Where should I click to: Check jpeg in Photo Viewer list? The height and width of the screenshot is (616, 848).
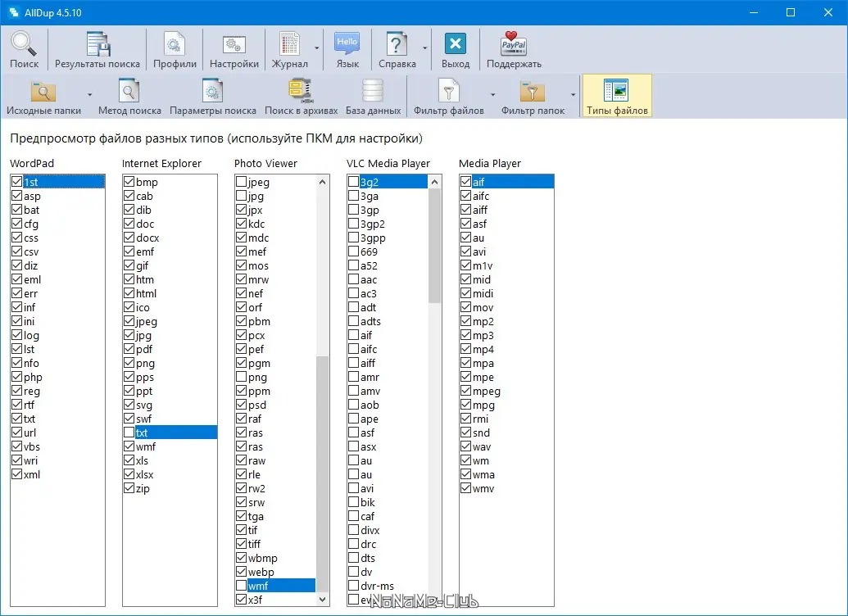tap(241, 182)
